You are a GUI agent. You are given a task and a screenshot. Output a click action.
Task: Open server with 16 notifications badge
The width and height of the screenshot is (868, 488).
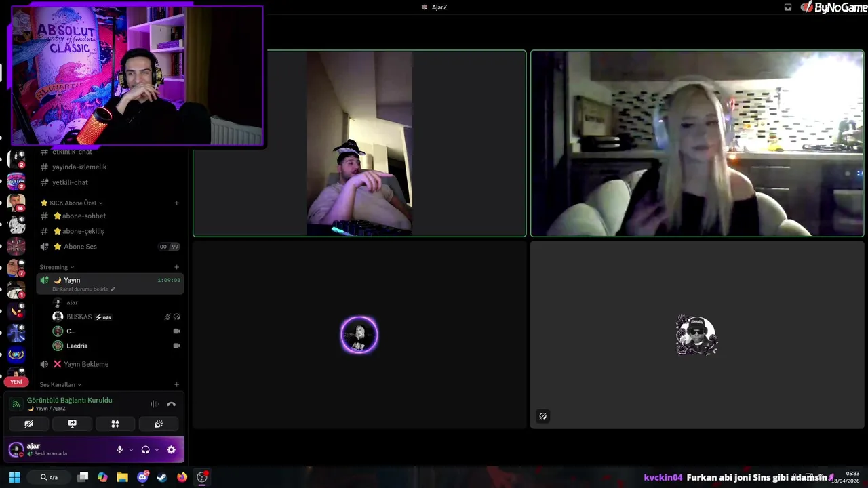[x=16, y=203]
